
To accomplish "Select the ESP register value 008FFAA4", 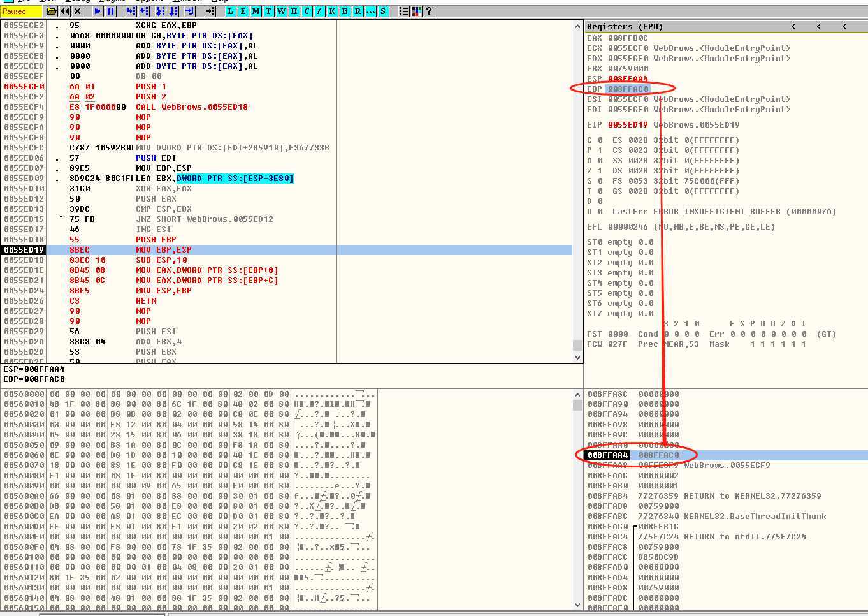I will click(x=628, y=79).
